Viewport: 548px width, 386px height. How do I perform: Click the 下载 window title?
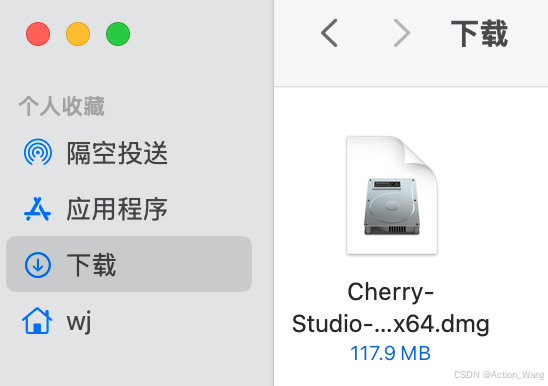[x=479, y=34]
